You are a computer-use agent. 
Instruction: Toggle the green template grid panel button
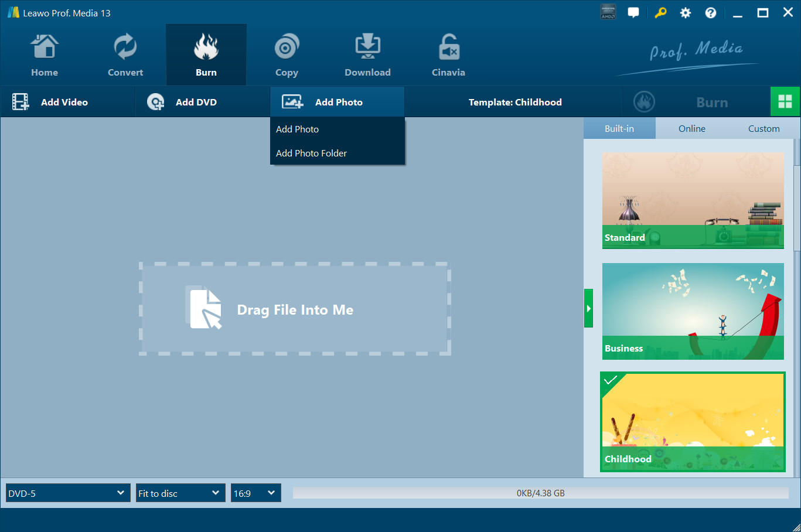[785, 102]
